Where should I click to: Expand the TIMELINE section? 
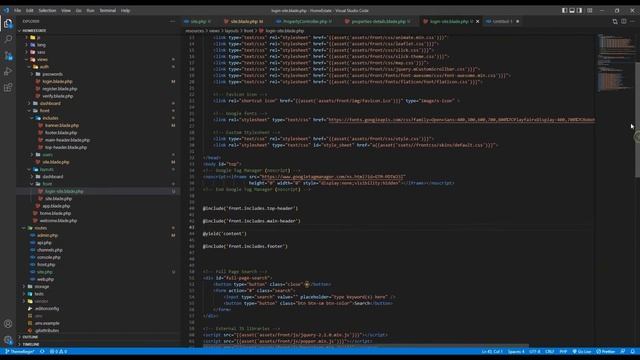coord(98,344)
